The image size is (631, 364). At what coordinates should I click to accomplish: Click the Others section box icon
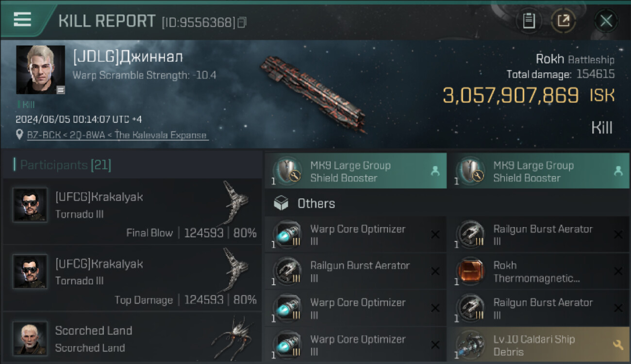coord(281,203)
